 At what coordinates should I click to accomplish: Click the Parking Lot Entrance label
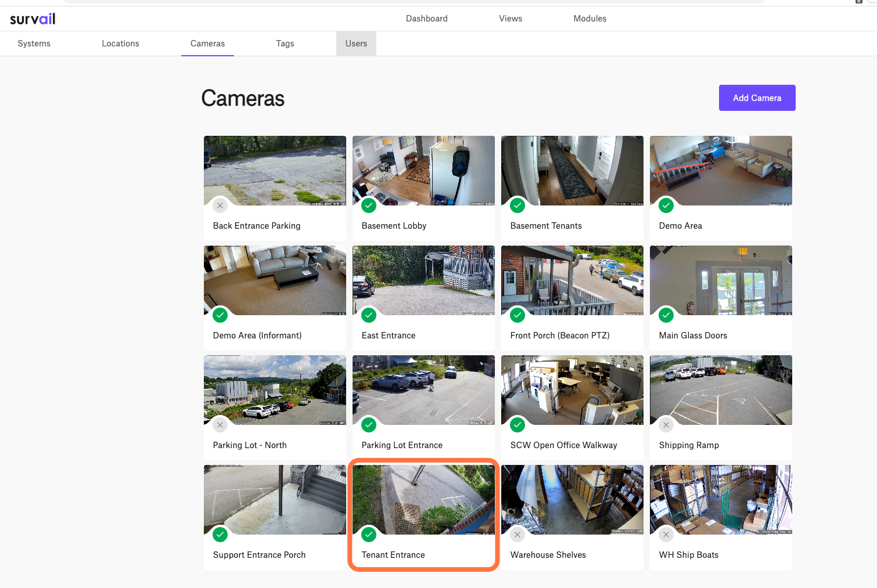point(402,445)
